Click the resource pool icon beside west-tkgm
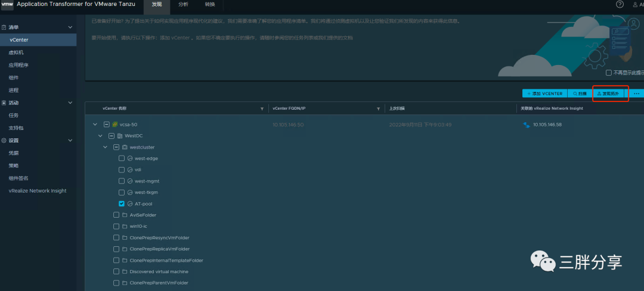 tap(130, 193)
